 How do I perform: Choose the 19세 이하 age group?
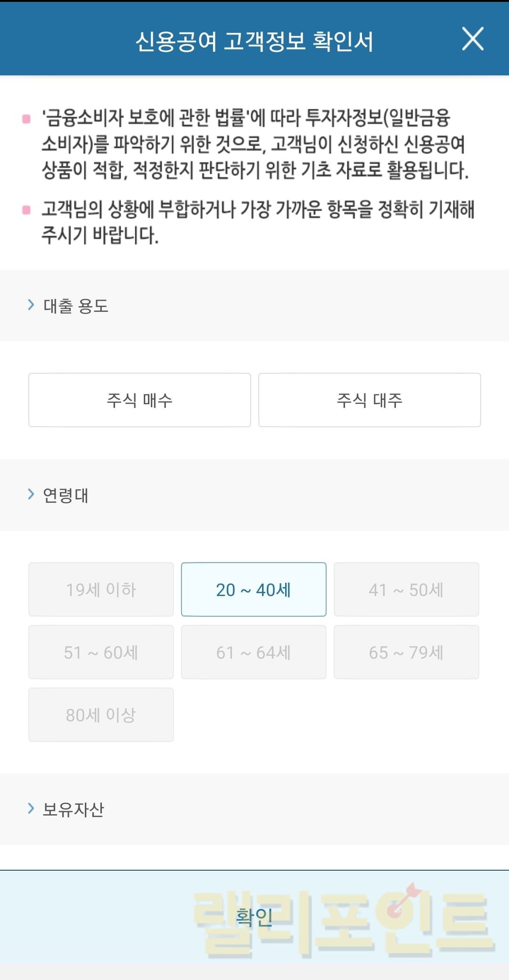[101, 589]
